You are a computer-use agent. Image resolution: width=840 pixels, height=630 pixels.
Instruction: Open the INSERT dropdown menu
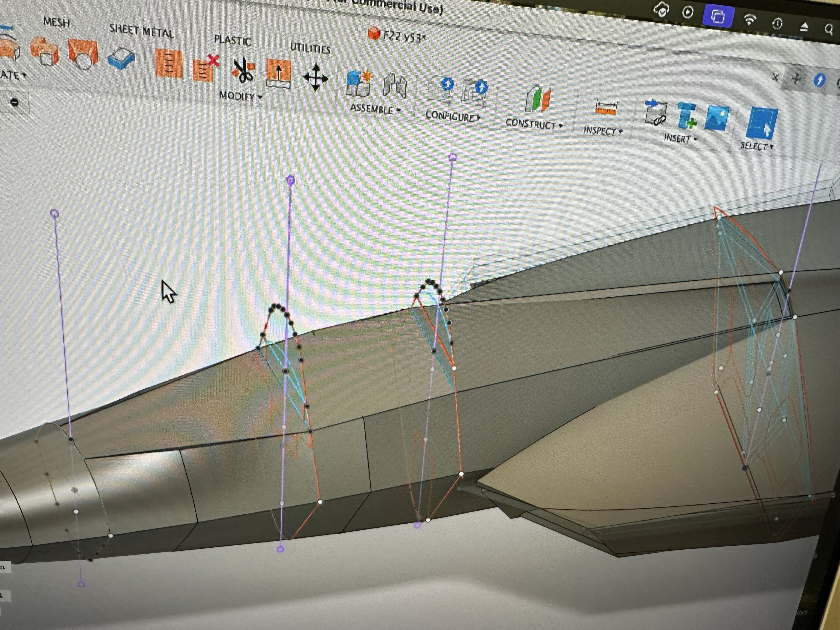tap(680, 139)
